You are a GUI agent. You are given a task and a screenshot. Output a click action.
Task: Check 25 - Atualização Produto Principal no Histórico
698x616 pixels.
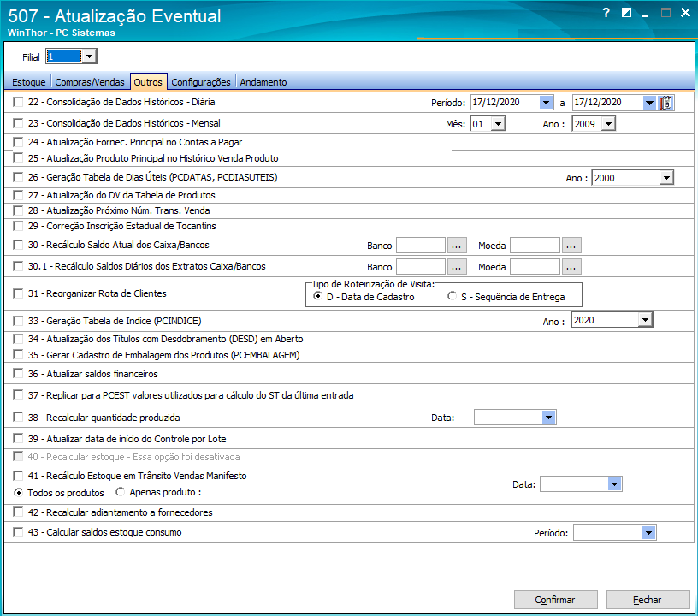[x=18, y=158]
